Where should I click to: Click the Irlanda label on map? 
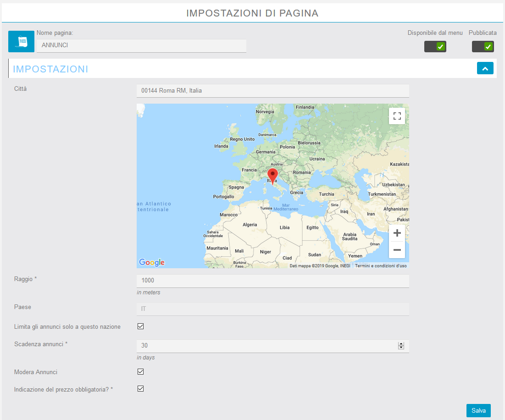(221, 146)
